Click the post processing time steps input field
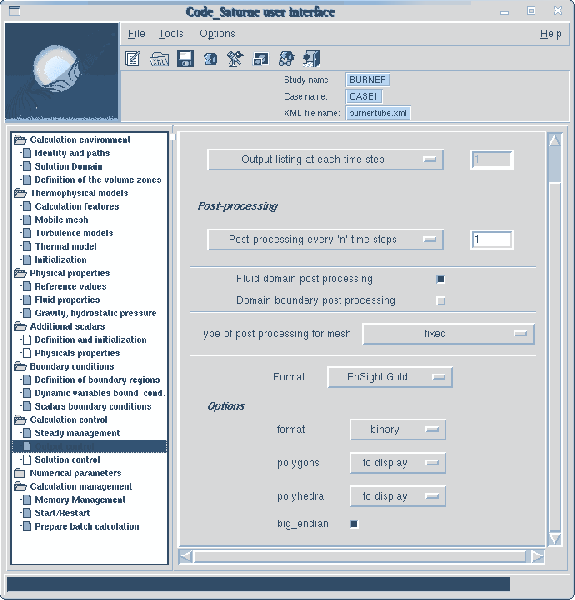575x600 pixels. 492,240
